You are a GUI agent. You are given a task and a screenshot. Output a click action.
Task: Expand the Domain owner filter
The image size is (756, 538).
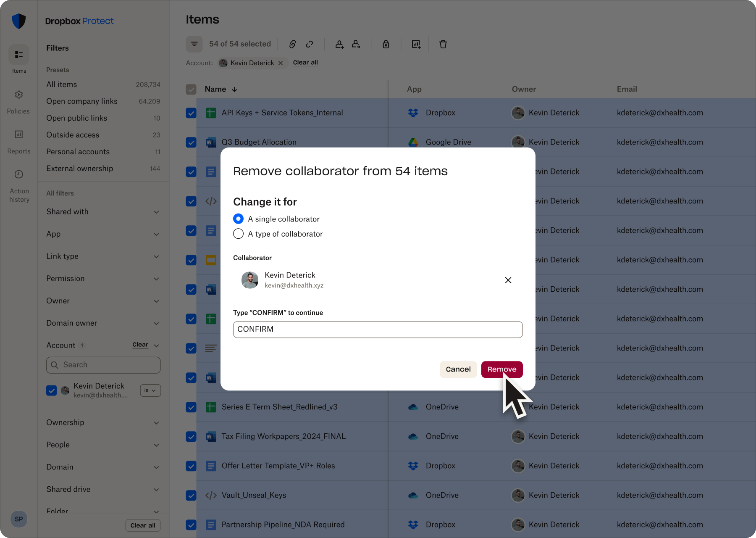pyautogui.click(x=103, y=323)
